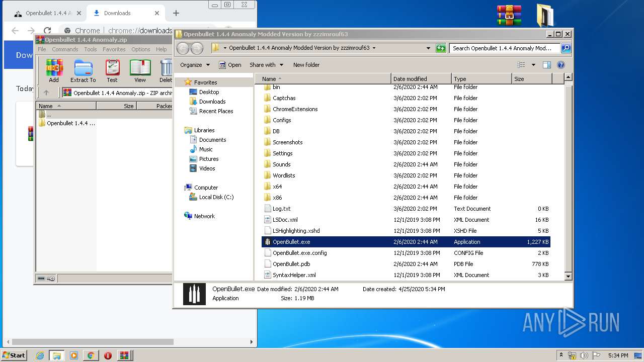Click the WinRAR Test icon
The width and height of the screenshot is (644, 362).
[x=112, y=71]
